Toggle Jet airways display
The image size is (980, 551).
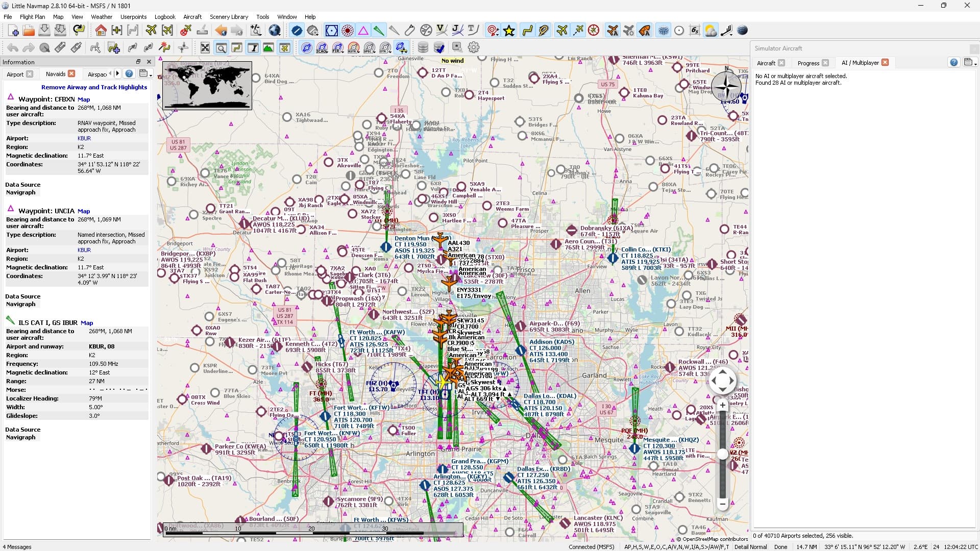click(x=457, y=31)
